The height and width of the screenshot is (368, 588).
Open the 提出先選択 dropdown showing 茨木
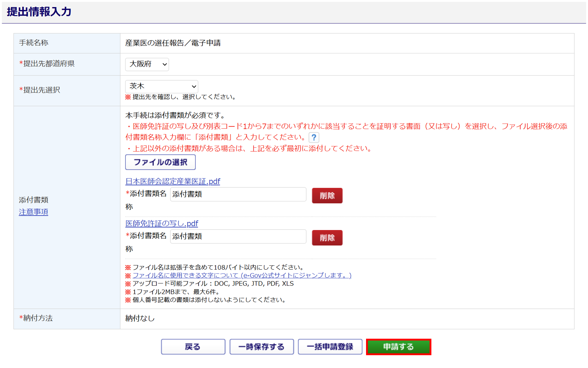pyautogui.click(x=162, y=86)
